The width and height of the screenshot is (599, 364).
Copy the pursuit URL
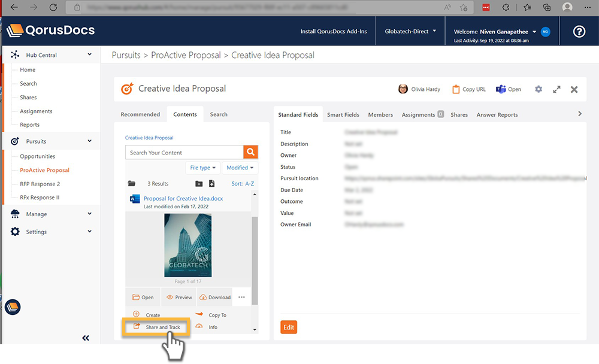[469, 89]
